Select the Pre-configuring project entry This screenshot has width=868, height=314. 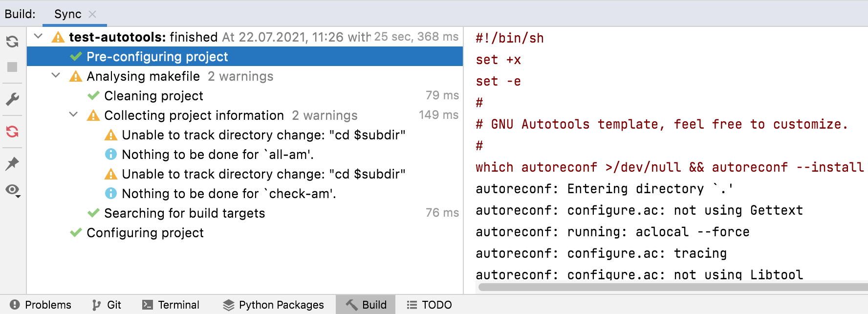[157, 57]
